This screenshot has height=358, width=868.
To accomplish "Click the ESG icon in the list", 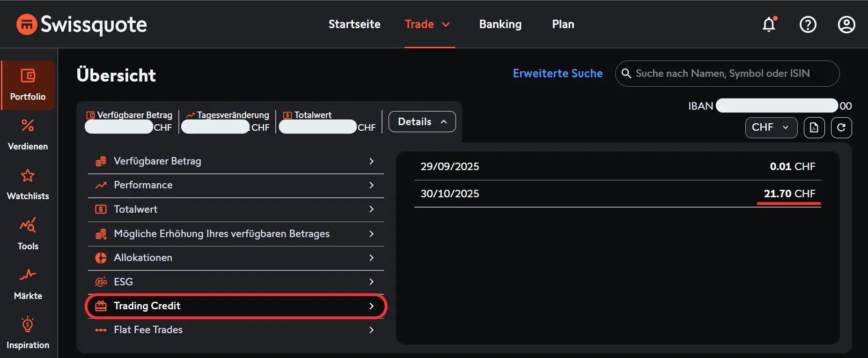I will [101, 282].
